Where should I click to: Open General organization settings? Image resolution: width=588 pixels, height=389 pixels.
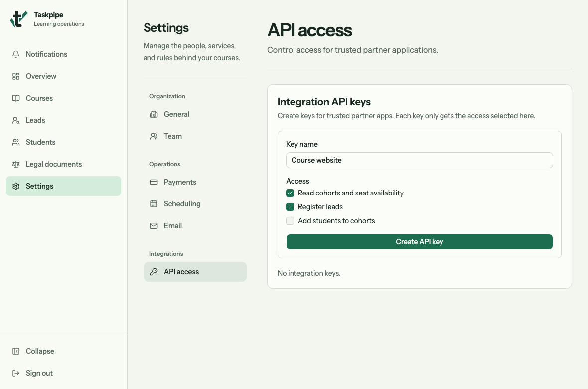click(195, 114)
